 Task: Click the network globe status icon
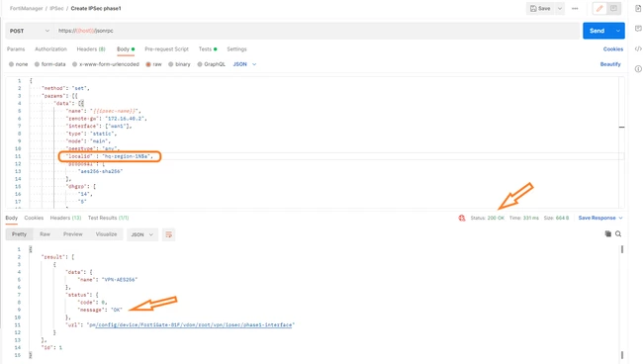pos(462,218)
